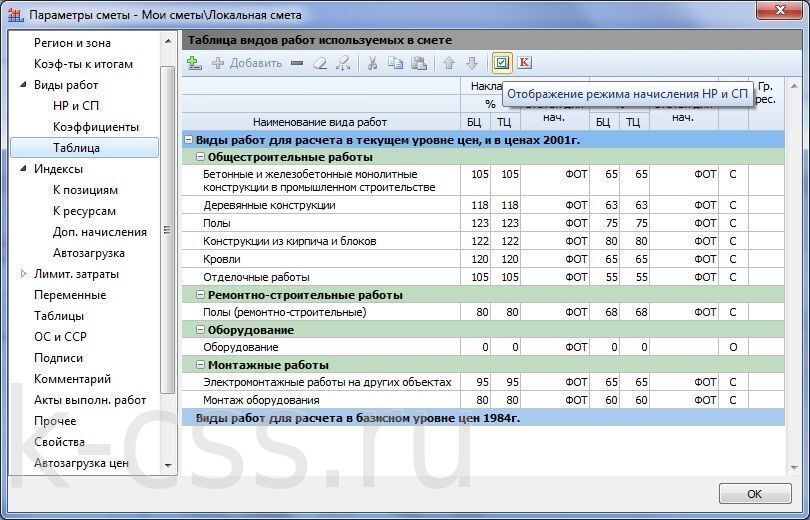Image resolution: width=810 pixels, height=520 pixels.
Task: Click the scissors cut icon
Action: 372,63
